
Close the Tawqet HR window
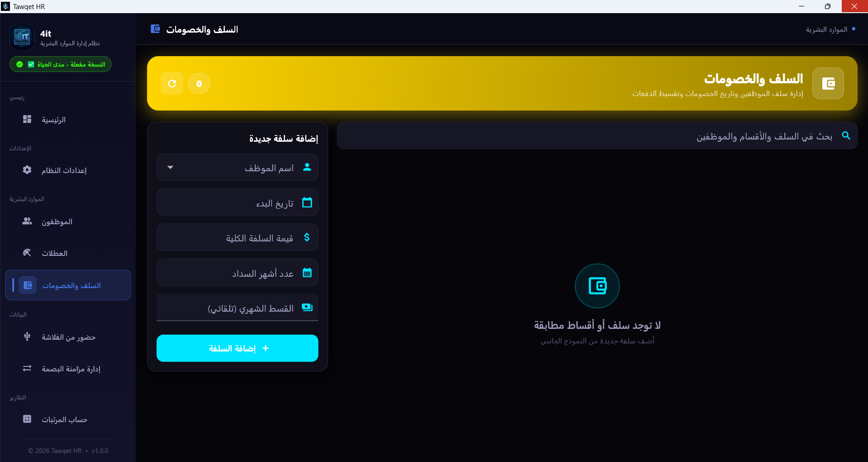tap(854, 6)
